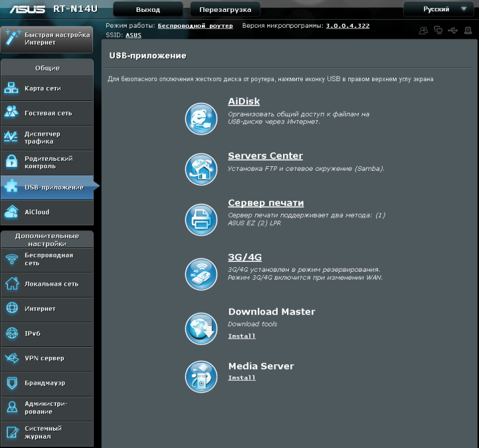Click the Media Server title text

pyautogui.click(x=261, y=366)
